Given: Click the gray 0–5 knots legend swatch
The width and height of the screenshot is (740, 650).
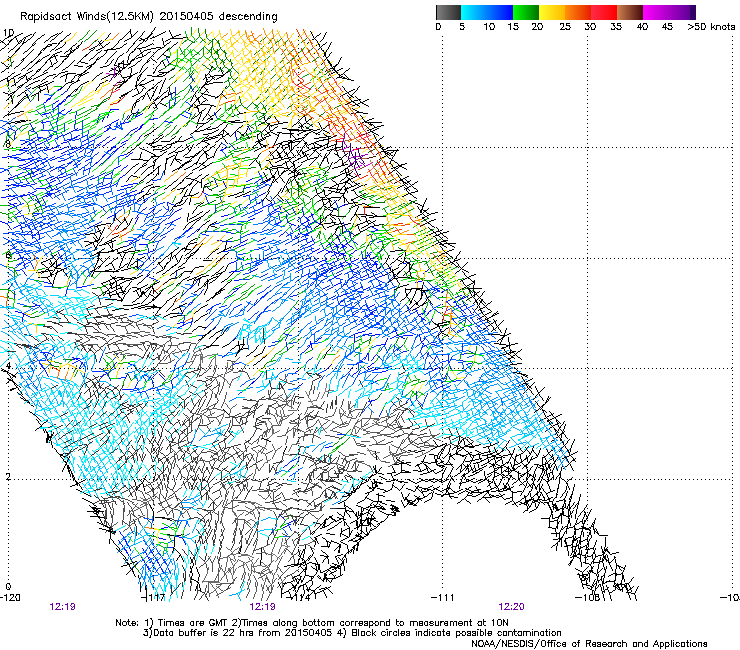Looking at the screenshot, I should click(448, 12).
